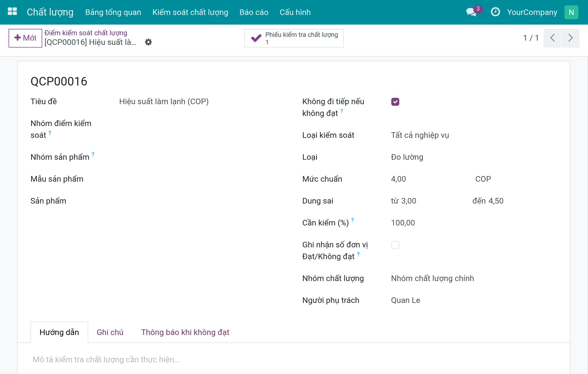The height and width of the screenshot is (374, 588).
Task: Open the messages chat icon
Action: pyautogui.click(x=471, y=12)
